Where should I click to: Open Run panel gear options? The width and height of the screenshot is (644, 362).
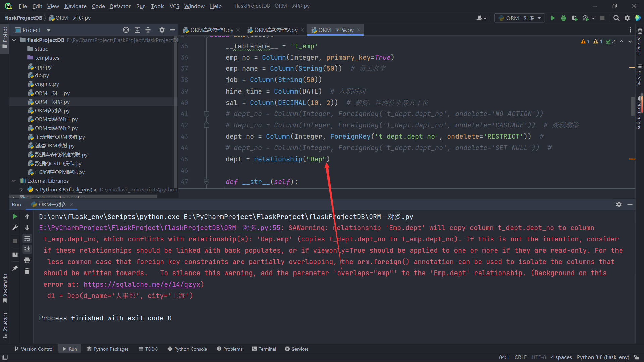(x=619, y=204)
